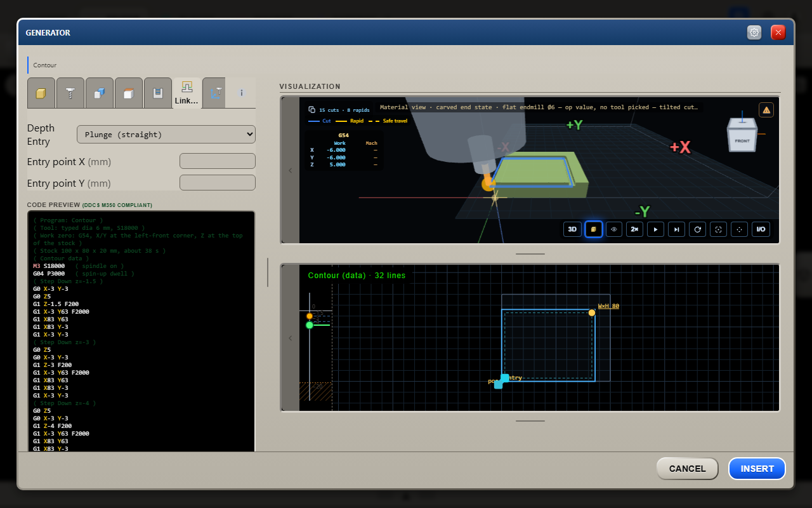The width and height of the screenshot is (812, 508).
Task: Collapse the 3D view side panel chevron
Action: pyautogui.click(x=291, y=170)
